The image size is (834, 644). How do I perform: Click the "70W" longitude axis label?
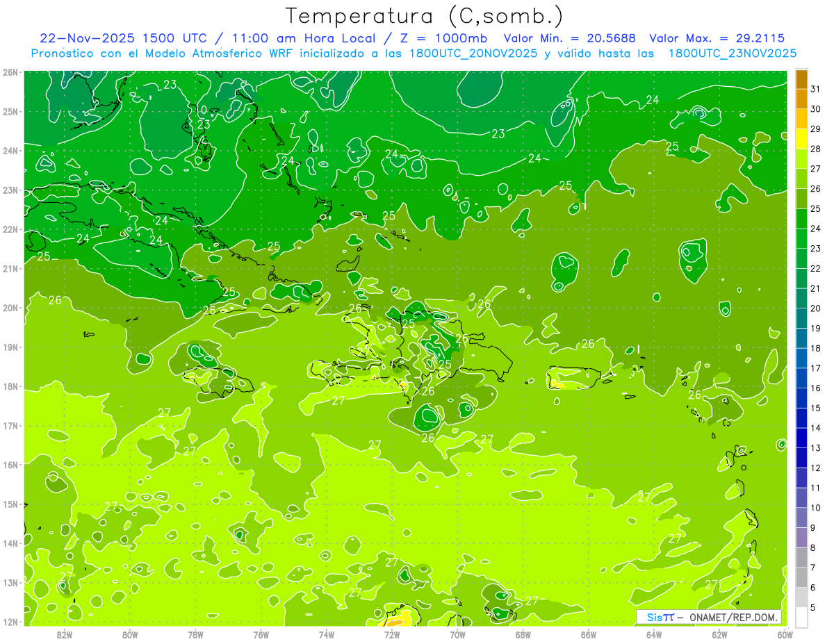tap(457, 634)
